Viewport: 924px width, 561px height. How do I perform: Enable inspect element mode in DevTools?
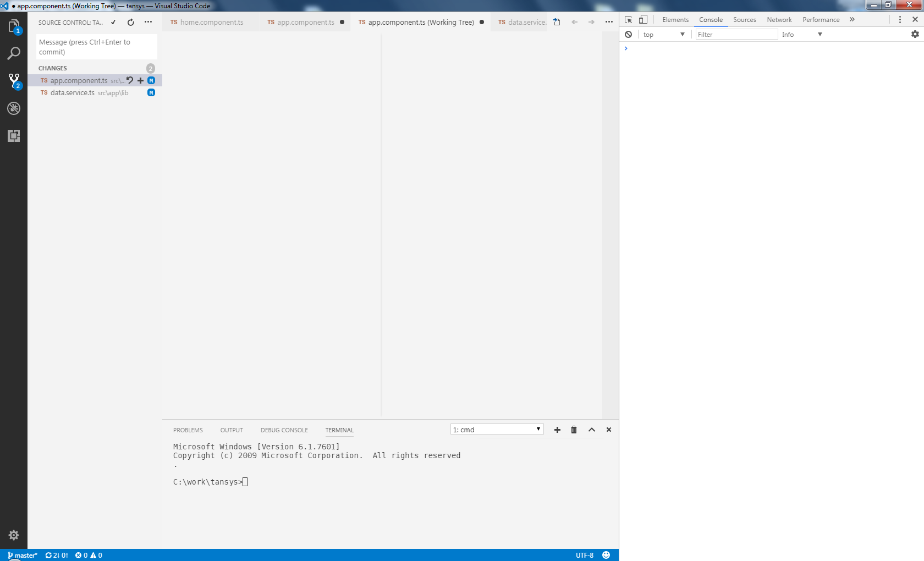[628, 19]
